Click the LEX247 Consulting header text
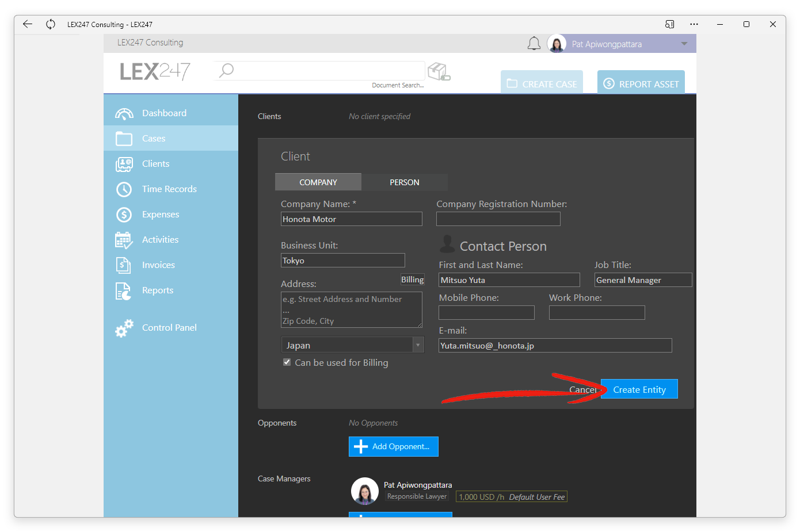The width and height of the screenshot is (800, 532). [x=150, y=43]
